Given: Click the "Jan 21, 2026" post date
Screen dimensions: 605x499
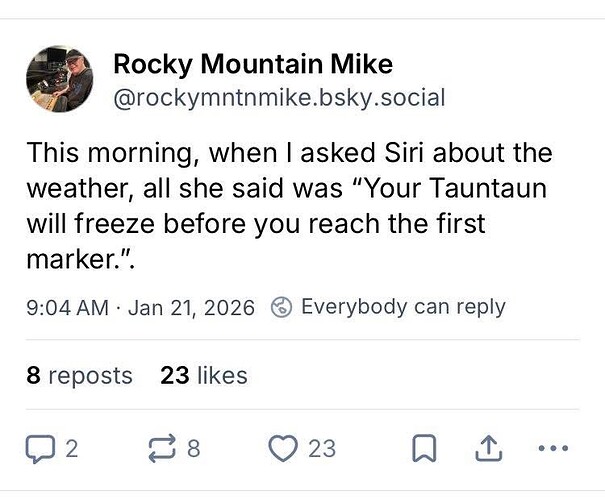Looking at the screenshot, I should [x=191, y=307].
